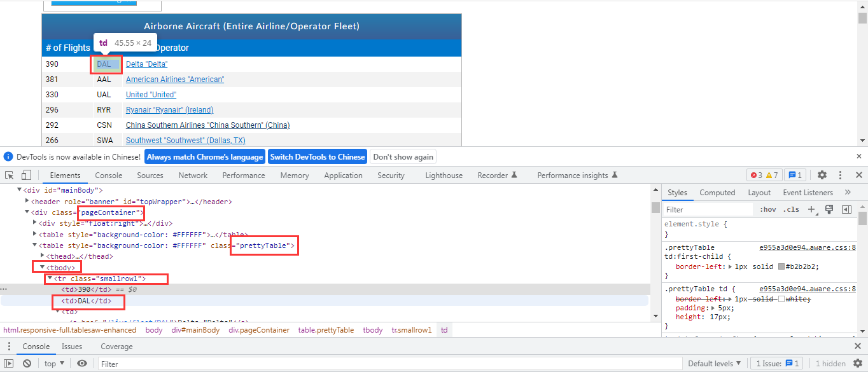Expand the div float:right node
This screenshot has height=372, width=868.
pyautogui.click(x=35, y=223)
